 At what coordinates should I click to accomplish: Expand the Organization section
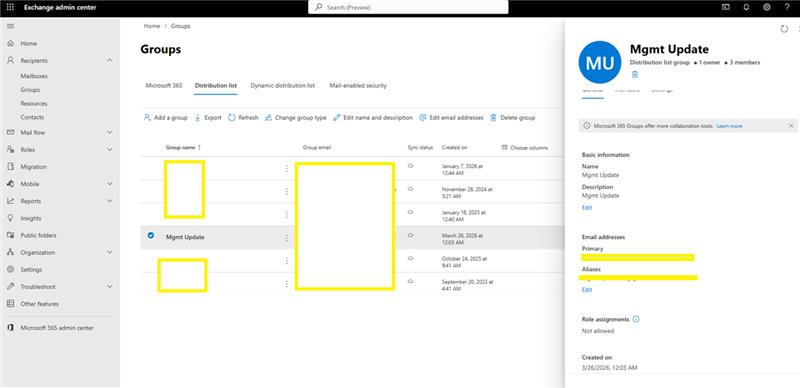[x=110, y=252]
